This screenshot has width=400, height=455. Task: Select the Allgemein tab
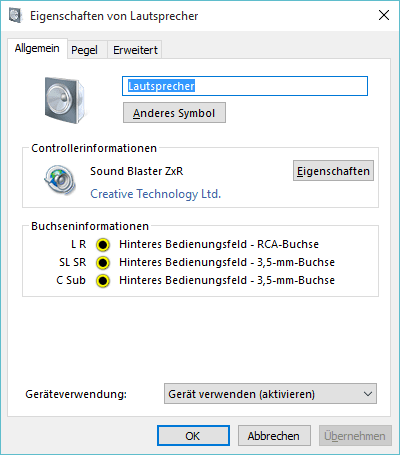point(37,49)
